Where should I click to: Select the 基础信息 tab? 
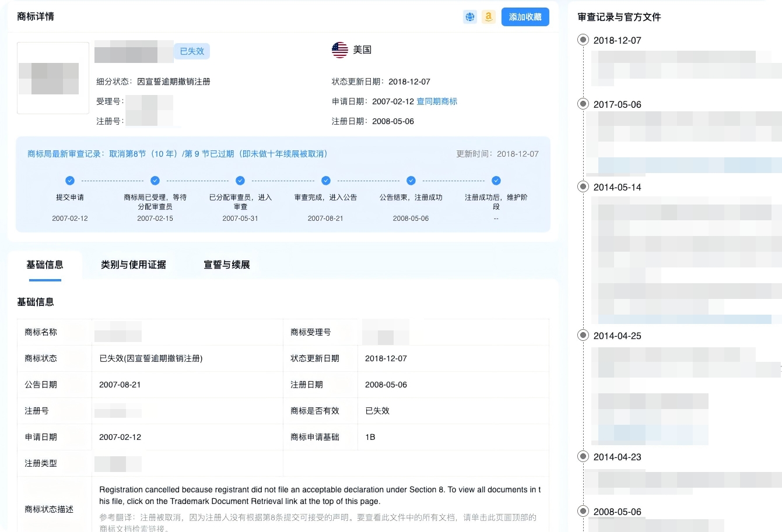(45, 265)
